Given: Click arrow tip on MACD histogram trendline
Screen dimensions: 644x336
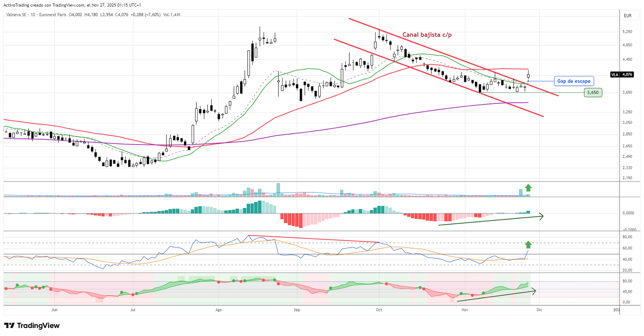Looking at the screenshot, I should (542, 216).
